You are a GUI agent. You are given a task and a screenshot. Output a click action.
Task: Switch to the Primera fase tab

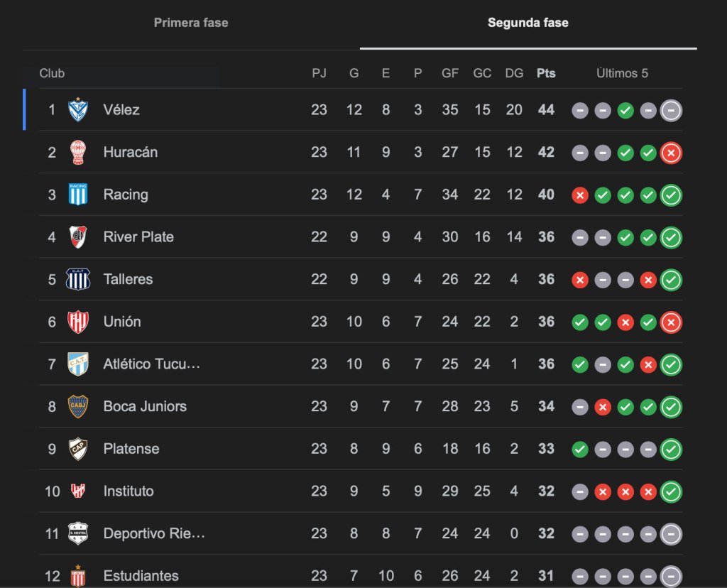click(191, 23)
